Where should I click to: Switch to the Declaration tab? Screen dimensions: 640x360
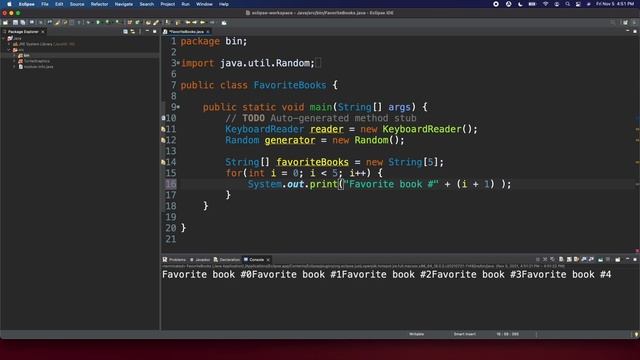227,260
